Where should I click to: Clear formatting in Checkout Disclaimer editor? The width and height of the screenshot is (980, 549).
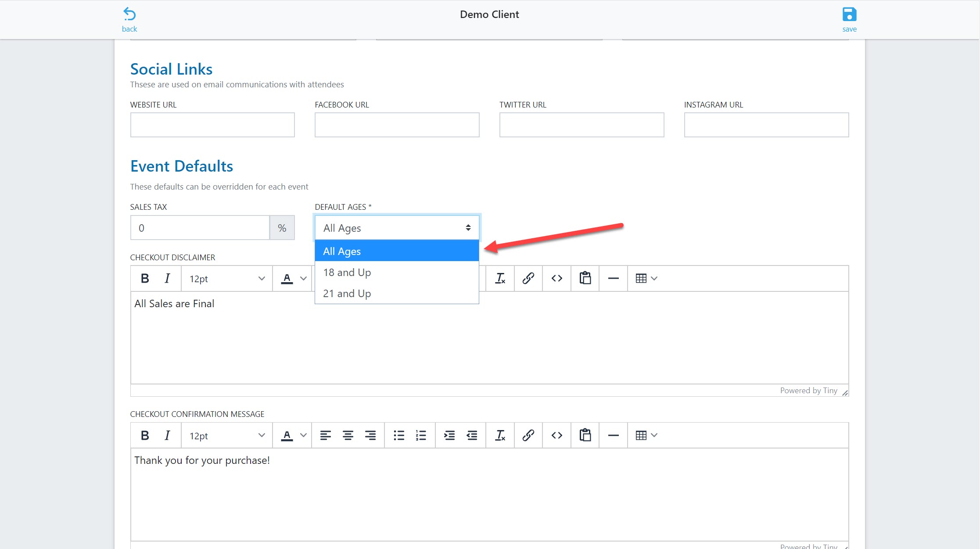pos(500,278)
